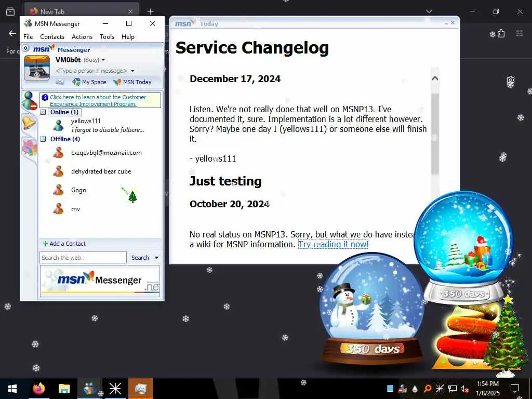Image resolution: width=532 pixels, height=399 pixels.
Task: Open a new Firefox tab with plus
Action: pyautogui.click(x=150, y=12)
